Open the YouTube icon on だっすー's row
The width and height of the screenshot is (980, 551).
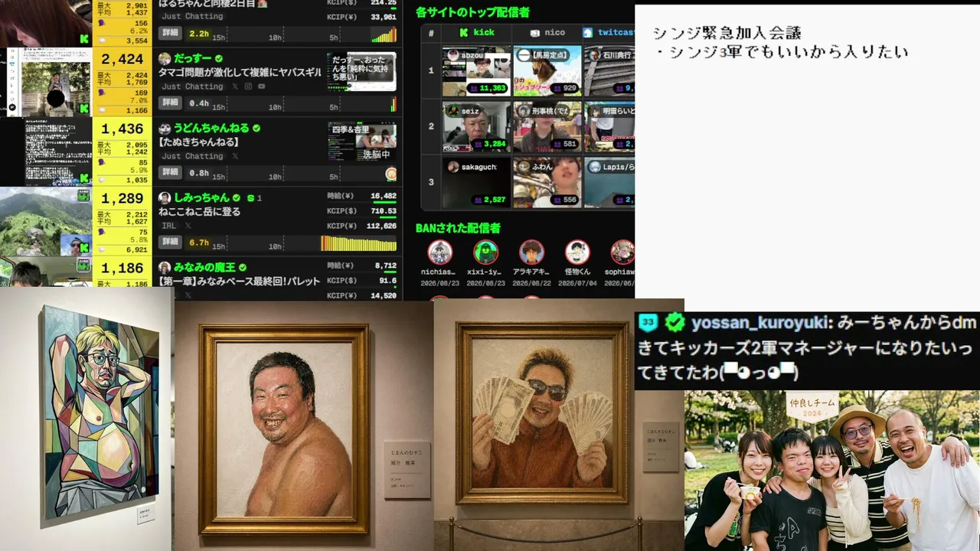(x=261, y=86)
